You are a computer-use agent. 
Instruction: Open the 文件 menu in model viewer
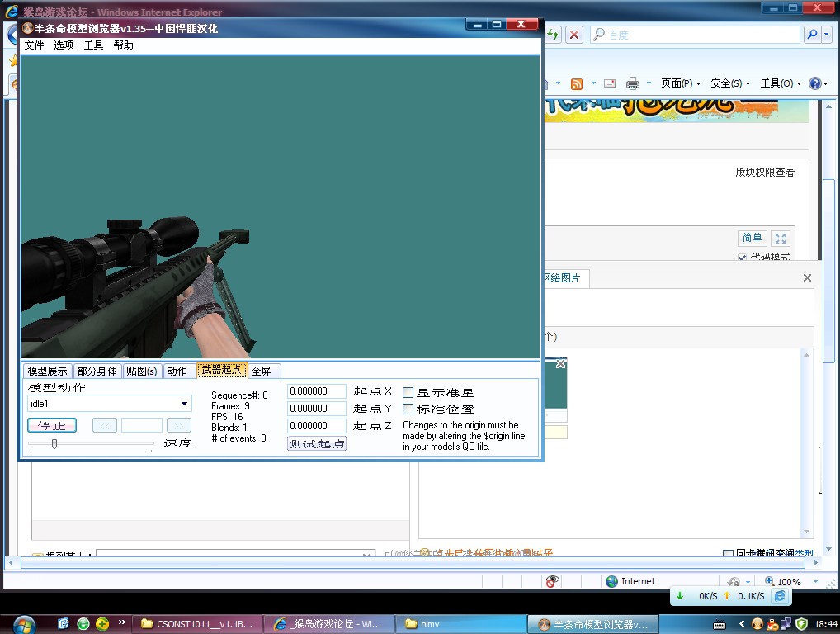coord(35,45)
